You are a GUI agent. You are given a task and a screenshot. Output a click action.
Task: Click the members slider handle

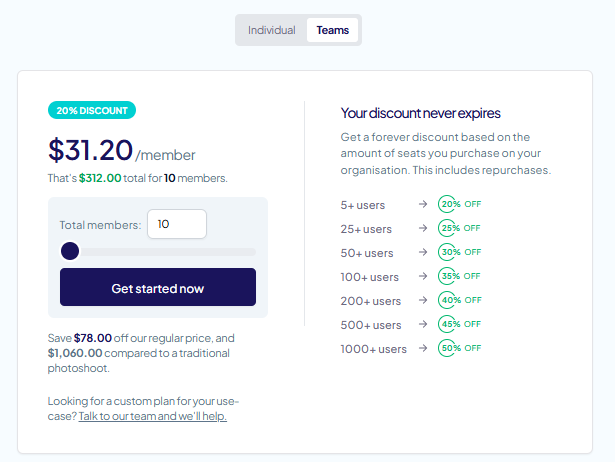pyautogui.click(x=70, y=251)
